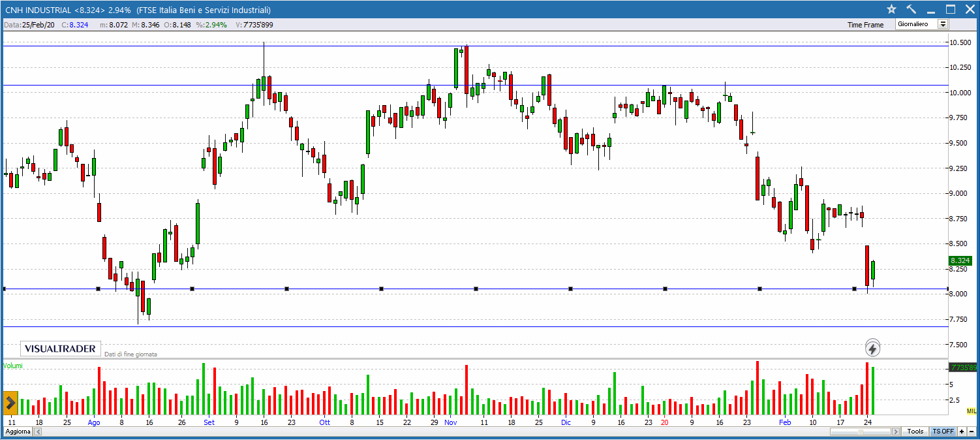Click the Ott month label on time axis
The image size is (980, 440).
pos(324,422)
